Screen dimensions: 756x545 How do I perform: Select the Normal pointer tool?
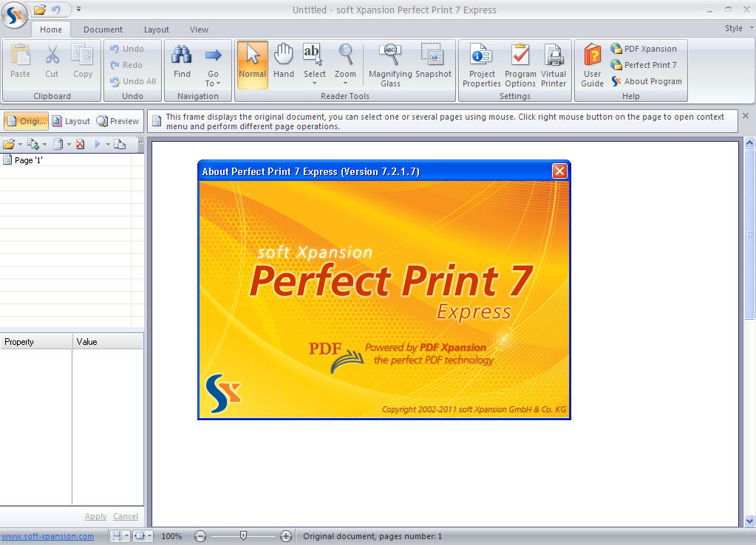click(252, 65)
